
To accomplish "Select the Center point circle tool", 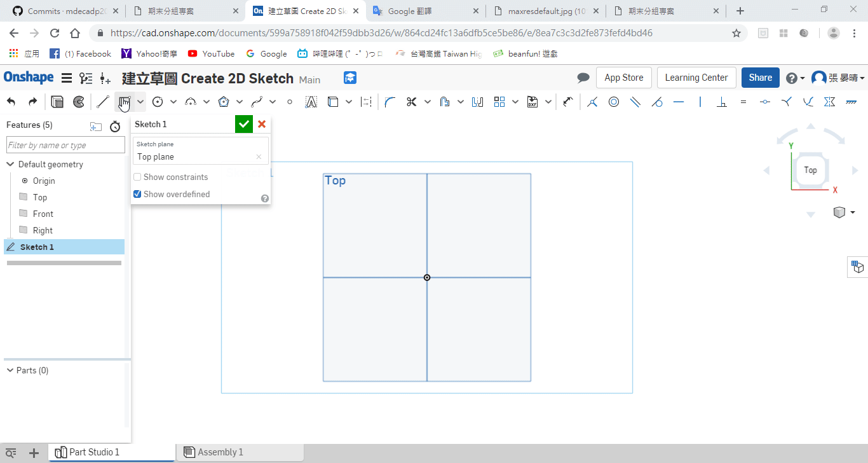I will (x=158, y=102).
